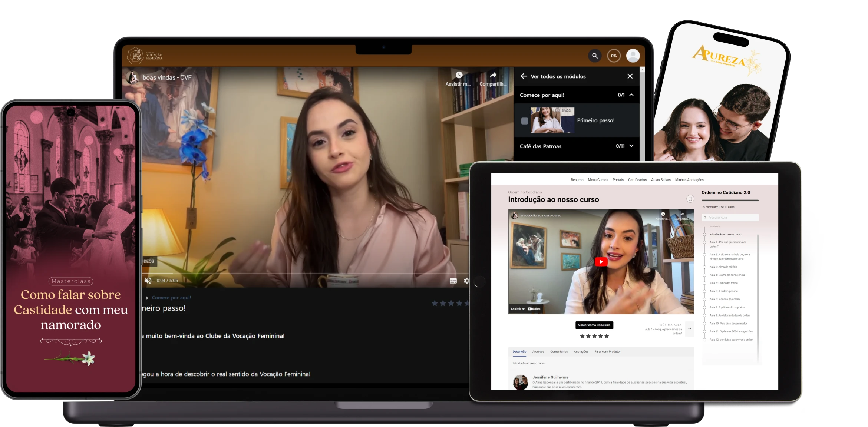The height and width of the screenshot is (427, 868).
Task: Click the magnifier icon inside Procurar Aula
Action: [x=705, y=218]
